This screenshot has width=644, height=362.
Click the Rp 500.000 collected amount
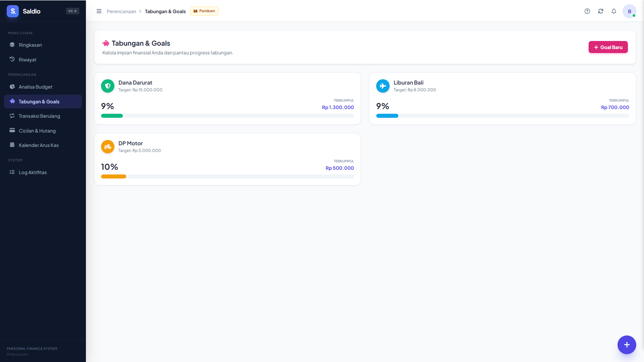pyautogui.click(x=340, y=168)
